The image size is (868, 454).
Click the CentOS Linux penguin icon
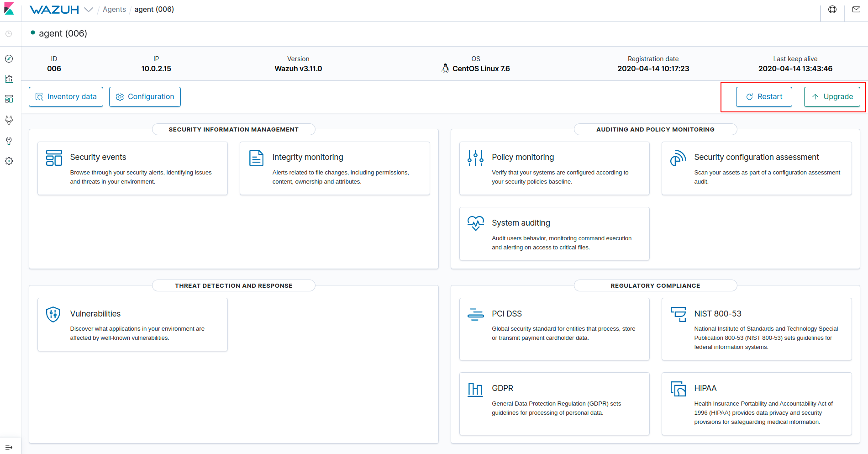(446, 69)
